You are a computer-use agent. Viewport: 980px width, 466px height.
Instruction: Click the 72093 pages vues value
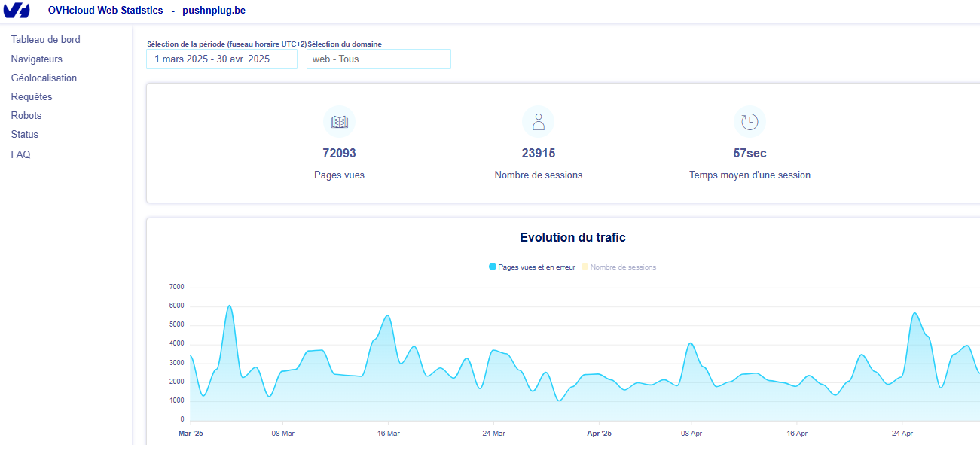coord(339,154)
